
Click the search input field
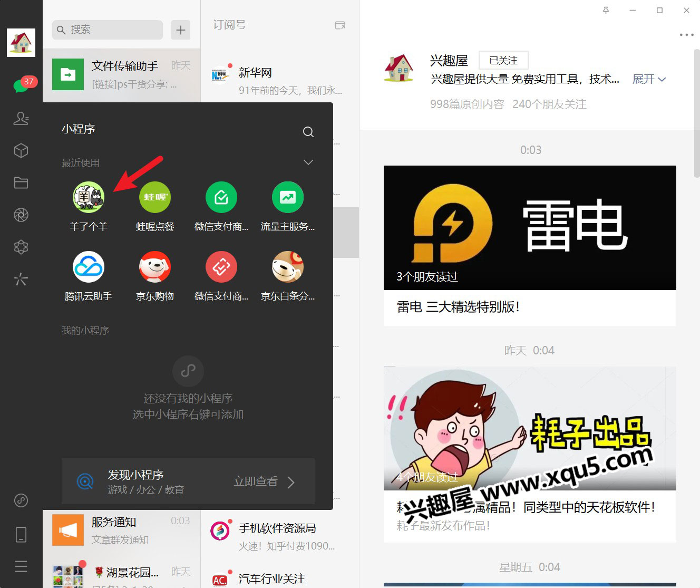point(108,30)
